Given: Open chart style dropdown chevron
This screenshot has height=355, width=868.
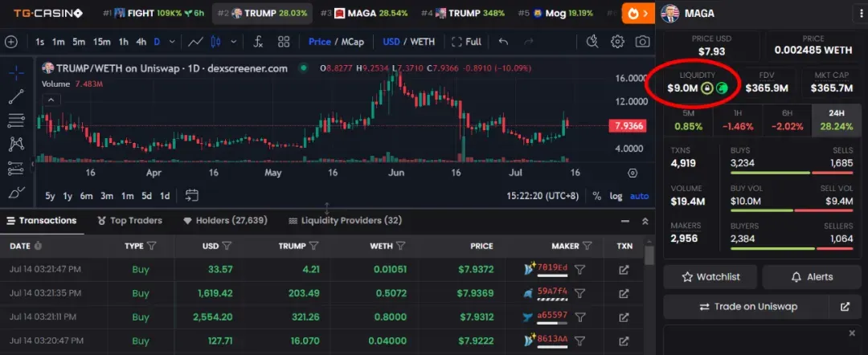Looking at the screenshot, I should tap(234, 42).
